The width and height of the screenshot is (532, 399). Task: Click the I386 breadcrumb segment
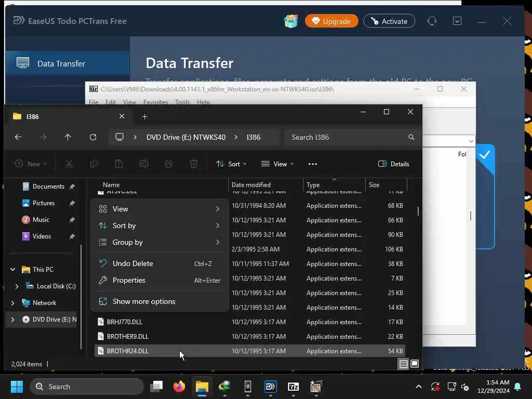point(254,137)
